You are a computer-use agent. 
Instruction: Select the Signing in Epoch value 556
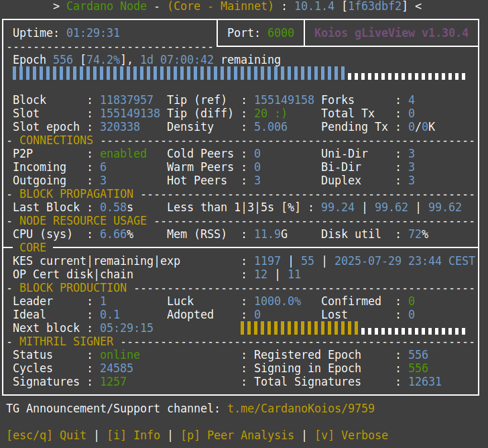pos(418,368)
